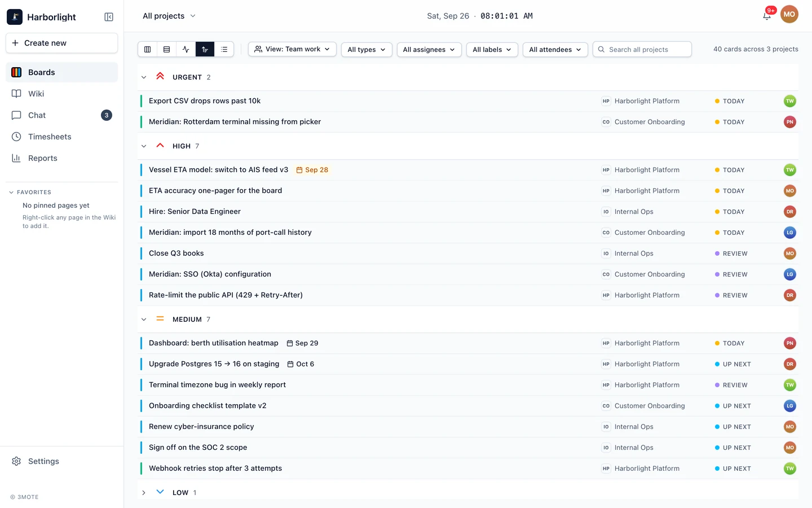Open the Wiki section

pyautogui.click(x=62, y=94)
